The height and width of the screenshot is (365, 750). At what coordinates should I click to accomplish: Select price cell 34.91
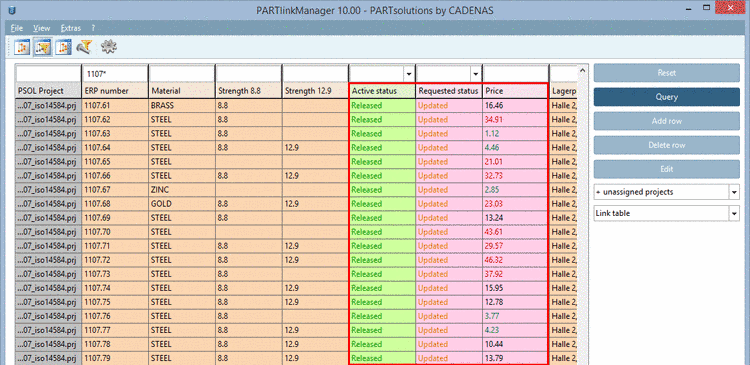[x=515, y=120]
